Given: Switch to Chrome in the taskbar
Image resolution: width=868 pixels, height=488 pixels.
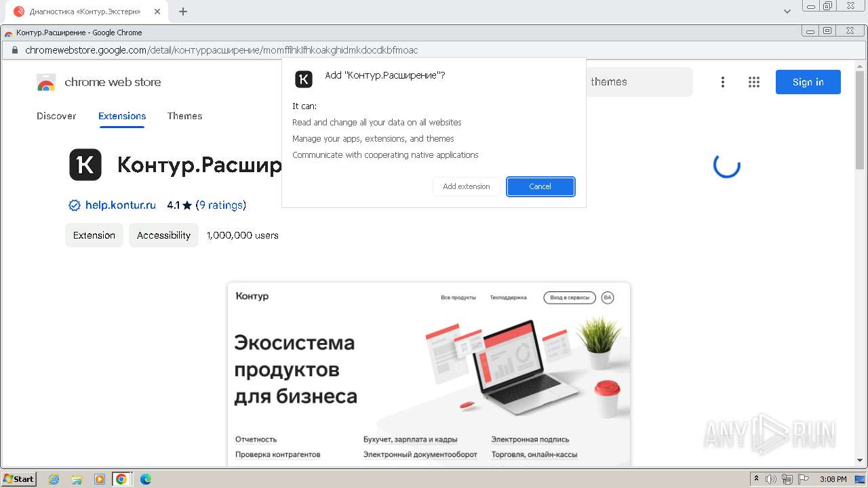Looking at the screenshot, I should click(121, 479).
